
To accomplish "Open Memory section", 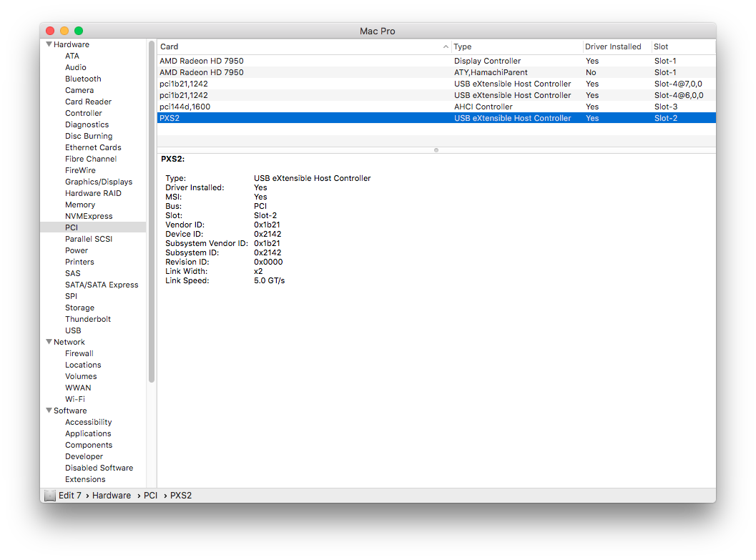I will point(80,205).
